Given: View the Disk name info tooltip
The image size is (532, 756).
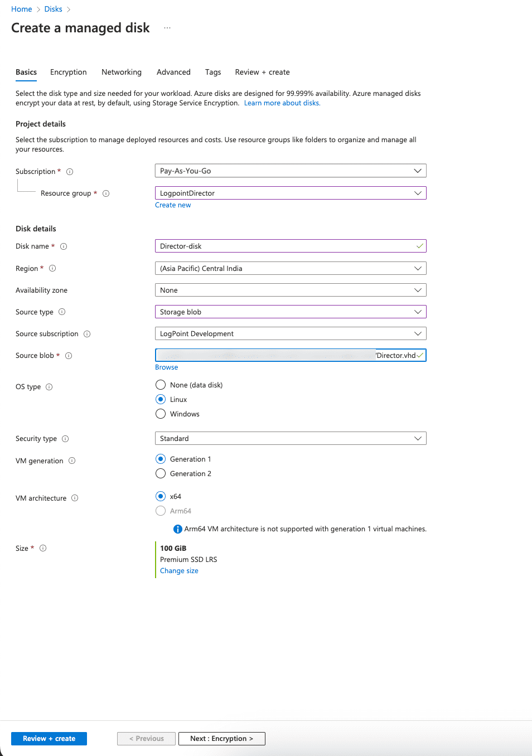Looking at the screenshot, I should pyautogui.click(x=64, y=246).
